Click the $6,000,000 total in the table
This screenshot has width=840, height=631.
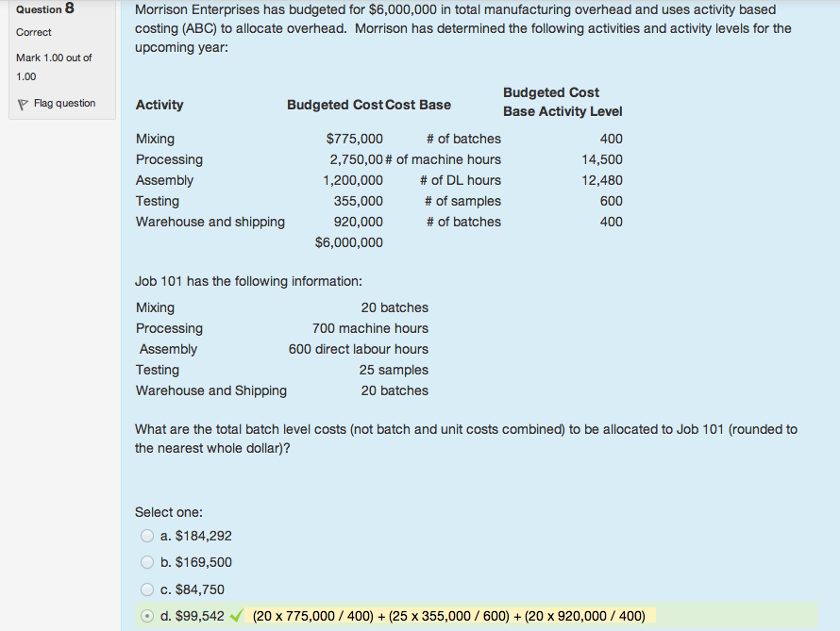(349, 242)
